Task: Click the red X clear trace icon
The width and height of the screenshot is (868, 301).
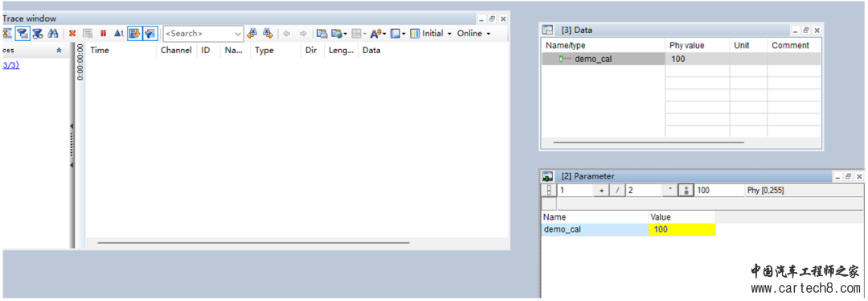Action: pyautogui.click(x=72, y=33)
